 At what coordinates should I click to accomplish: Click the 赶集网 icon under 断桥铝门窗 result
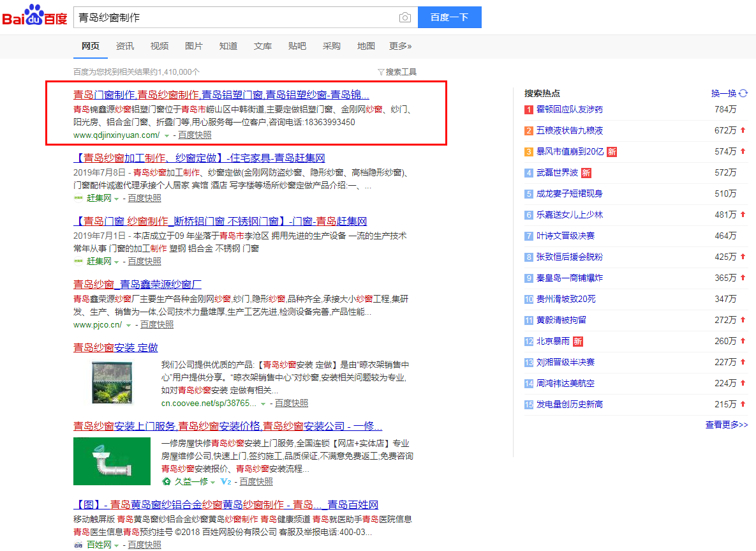(x=78, y=261)
